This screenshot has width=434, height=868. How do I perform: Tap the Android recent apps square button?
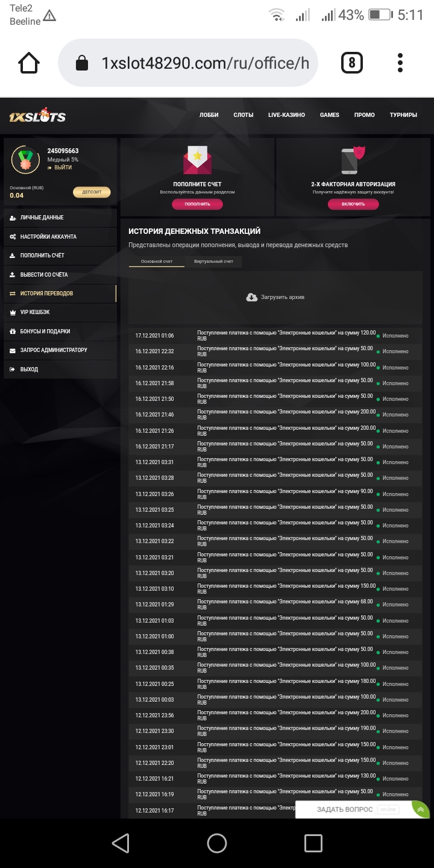pos(313,843)
